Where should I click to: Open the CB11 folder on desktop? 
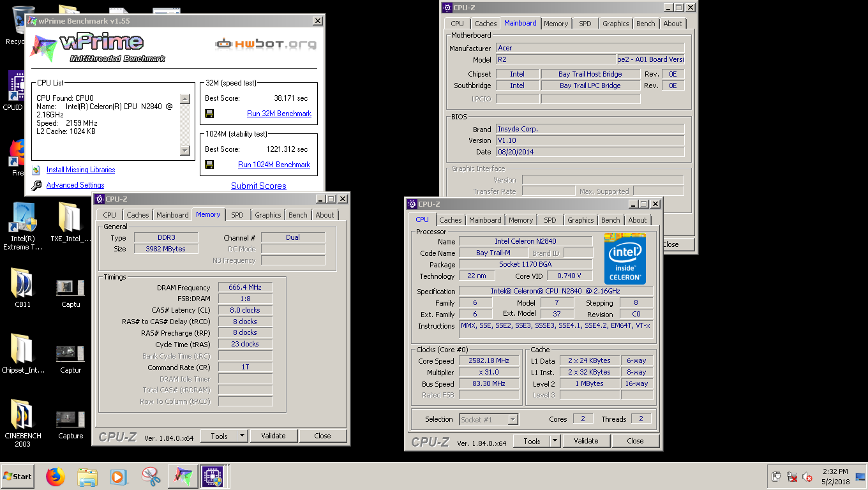pos(22,288)
